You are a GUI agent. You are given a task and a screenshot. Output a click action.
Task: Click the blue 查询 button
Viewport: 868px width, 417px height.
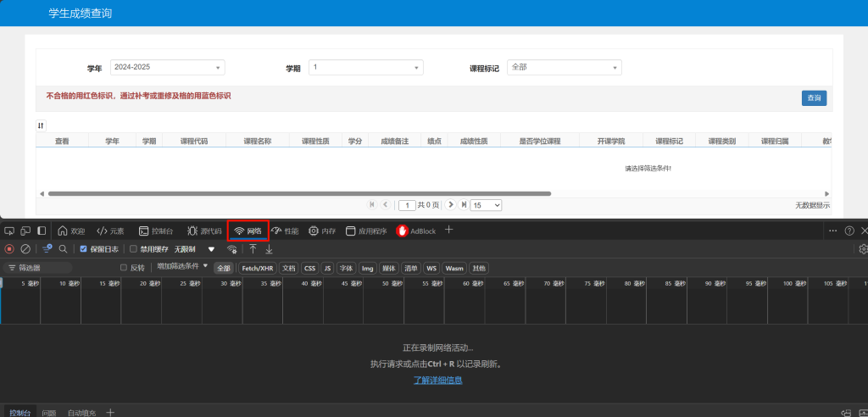(814, 98)
